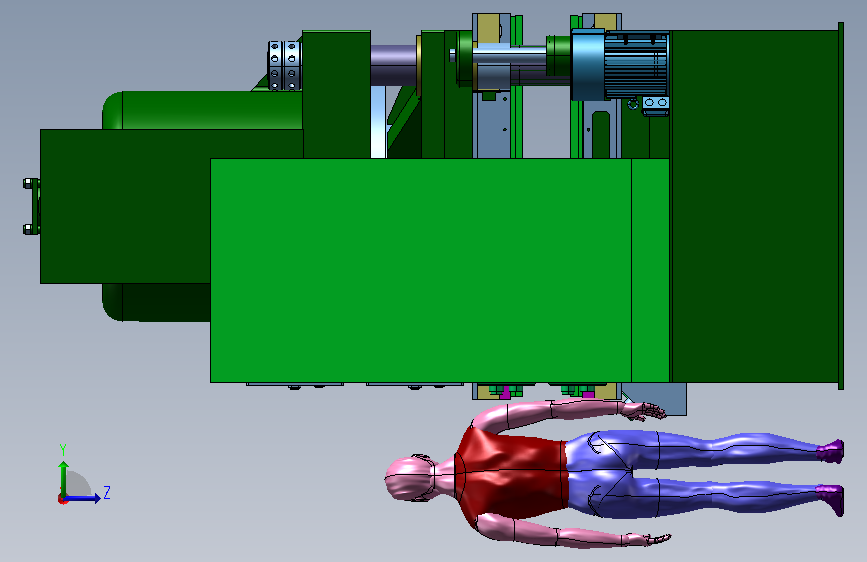Click the green Y axis of the orientation triad
The height and width of the screenshot is (562, 867).
coord(64,478)
